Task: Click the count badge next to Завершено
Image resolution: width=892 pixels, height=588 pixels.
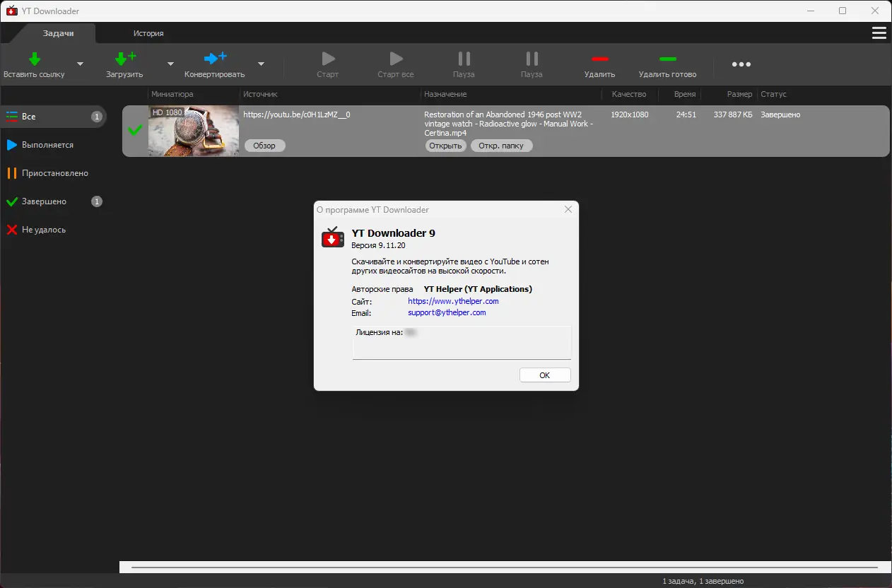Action: pos(97,201)
